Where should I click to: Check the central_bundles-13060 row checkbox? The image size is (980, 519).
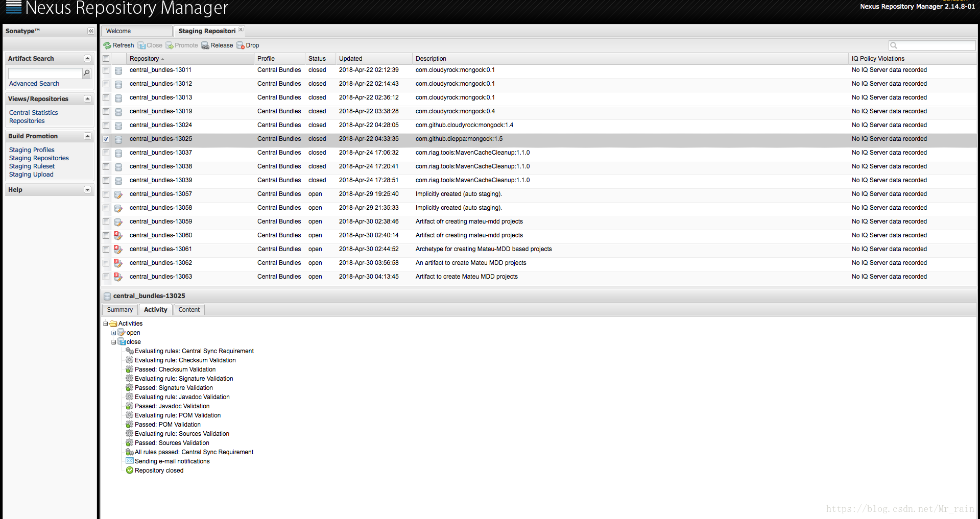(106, 235)
